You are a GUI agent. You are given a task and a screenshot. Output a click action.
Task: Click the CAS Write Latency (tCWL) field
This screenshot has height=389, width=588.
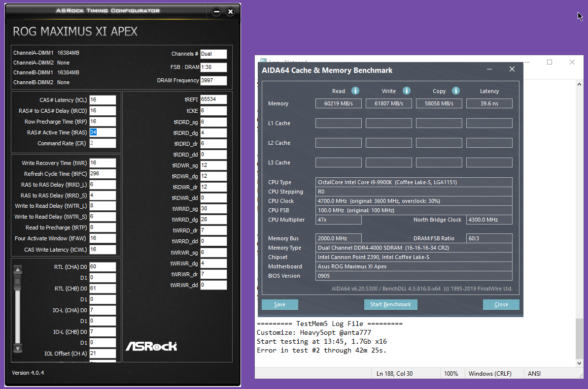click(103, 250)
